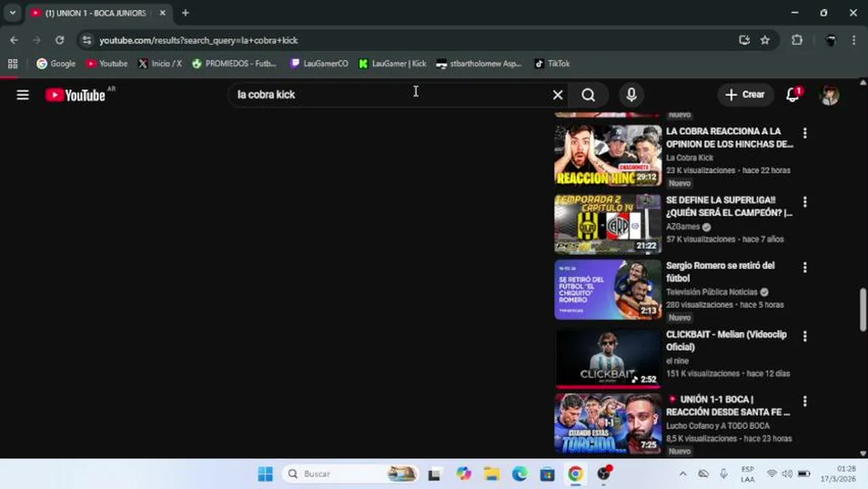Open the LauGamerCO Twitch bookmark
The width and height of the screenshot is (868, 489).
click(319, 64)
